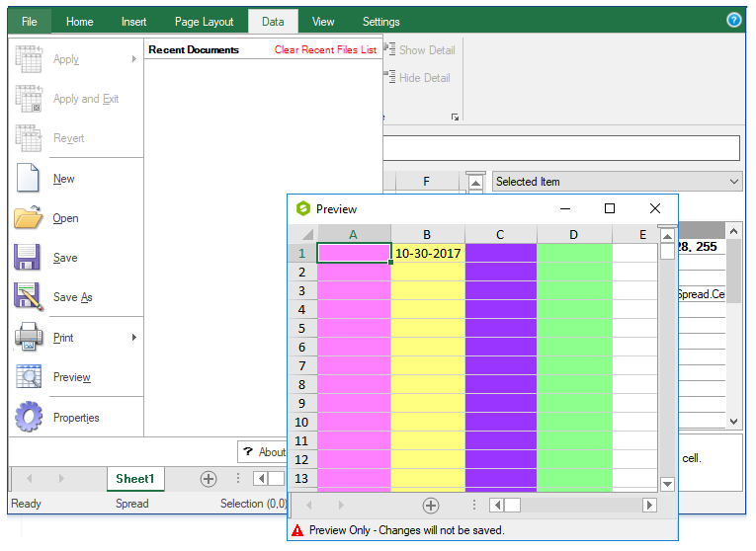This screenshot has height=551, width=756.
Task: Choose Save As in the File menu
Action: click(x=73, y=297)
